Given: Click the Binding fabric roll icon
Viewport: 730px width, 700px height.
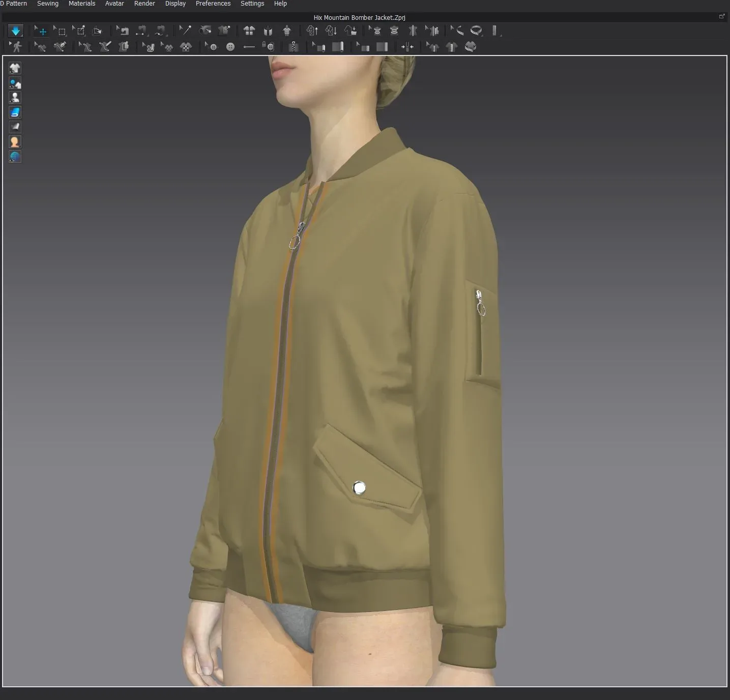Looking at the screenshot, I should tap(337, 47).
